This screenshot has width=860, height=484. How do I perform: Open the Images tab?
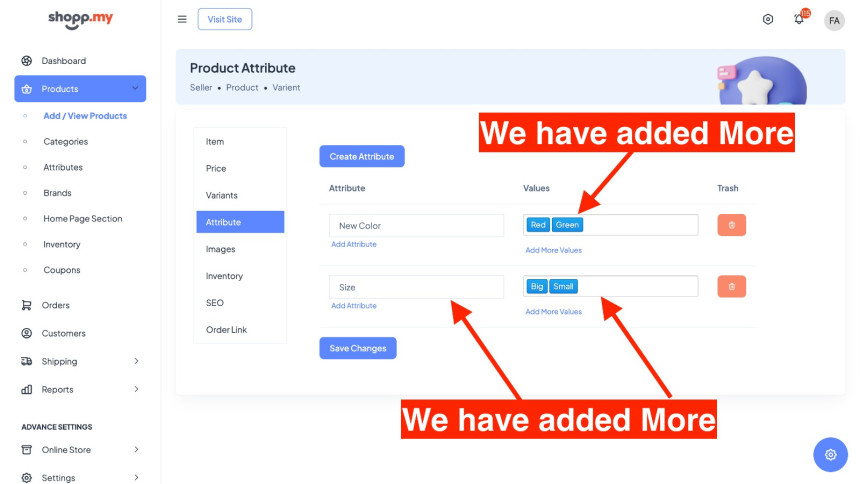(221, 249)
